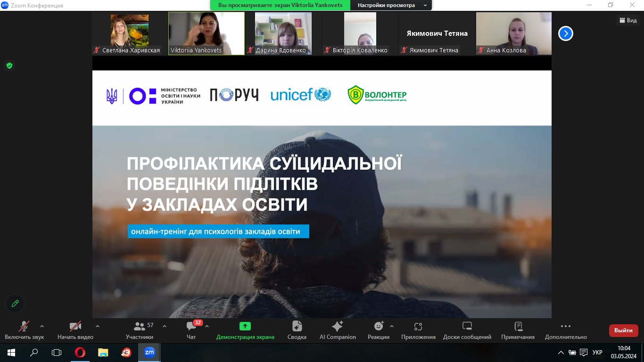Image resolution: width=644 pixels, height=362 pixels.
Task: Unmute microphone with Включить звук
Action: point(24,326)
